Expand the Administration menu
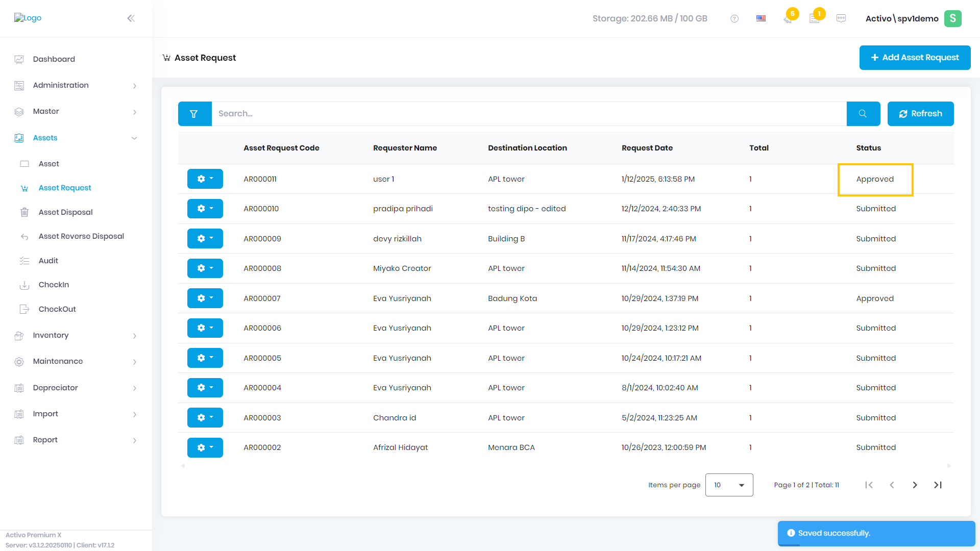980x551 pixels. pyautogui.click(x=76, y=85)
